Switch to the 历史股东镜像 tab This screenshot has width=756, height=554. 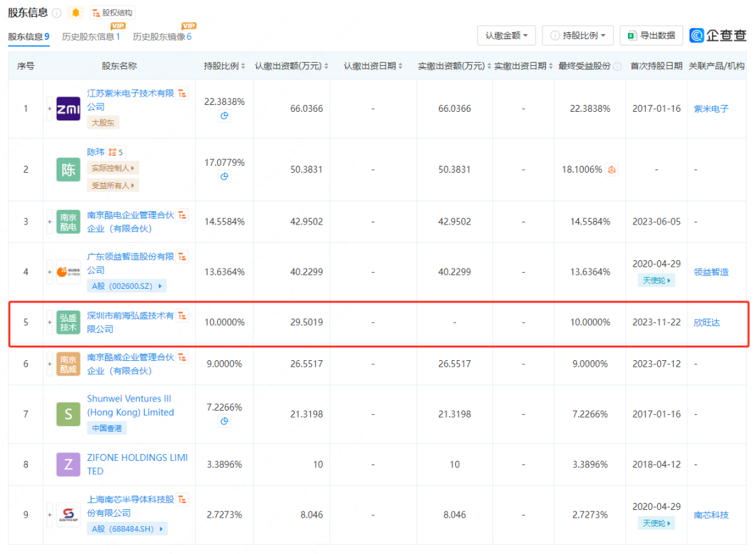pyautogui.click(x=162, y=36)
